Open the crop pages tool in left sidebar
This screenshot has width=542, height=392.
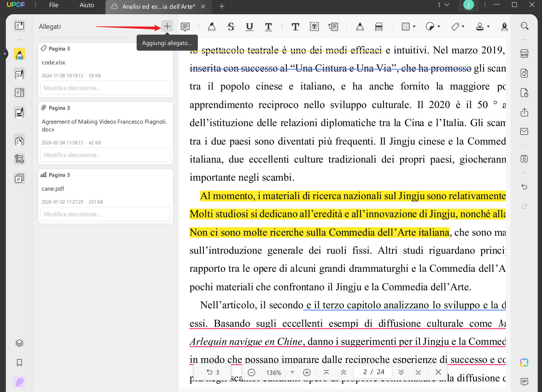(19, 159)
